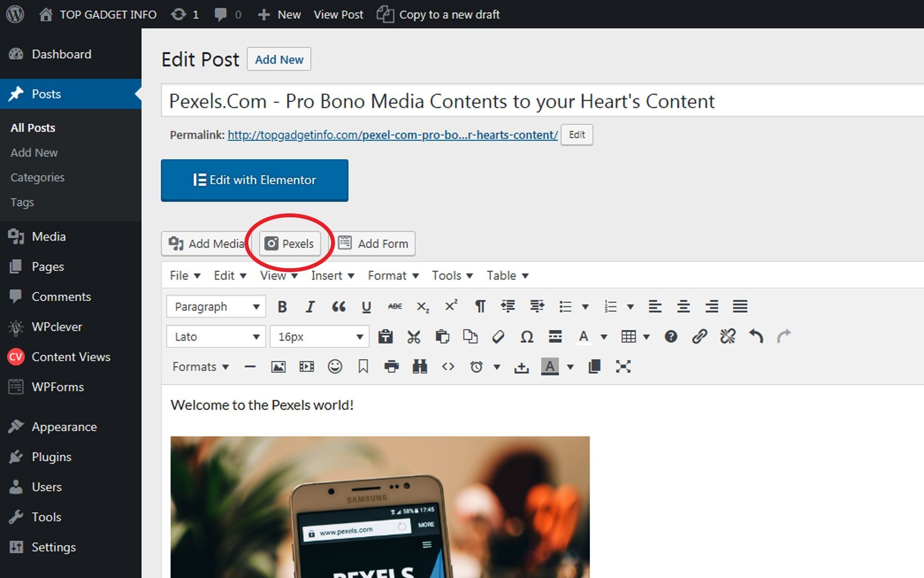Open find and replace binoculars icon
The height and width of the screenshot is (578, 924).
point(420,367)
